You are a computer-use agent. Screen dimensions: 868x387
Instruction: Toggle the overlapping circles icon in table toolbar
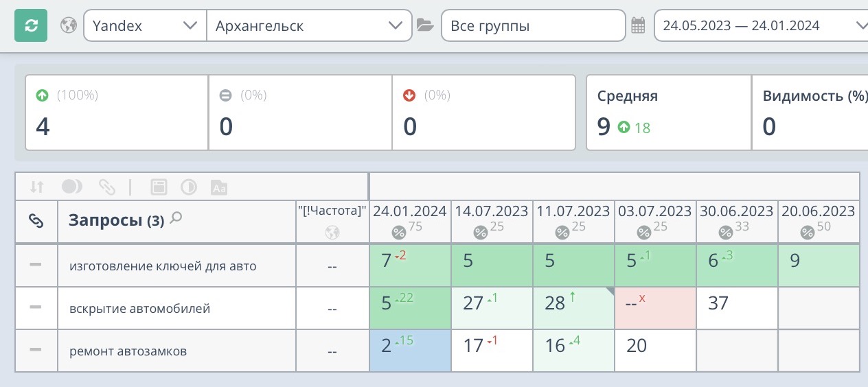[x=71, y=187]
